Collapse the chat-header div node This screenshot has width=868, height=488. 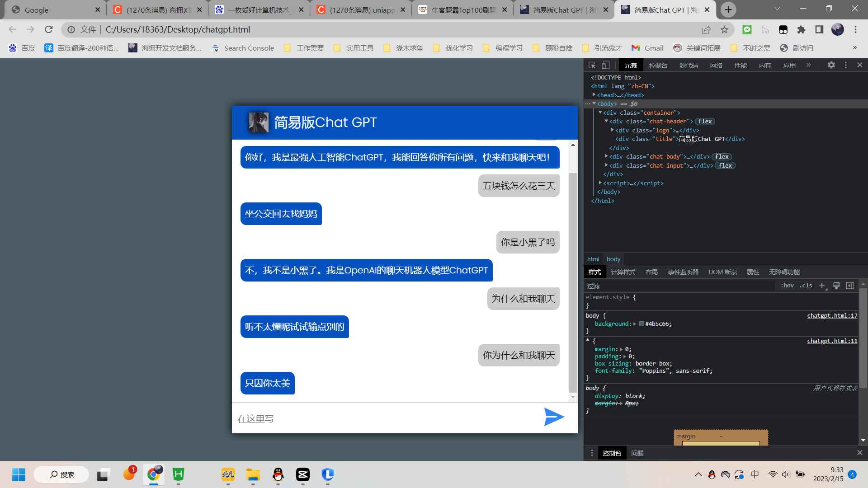606,121
